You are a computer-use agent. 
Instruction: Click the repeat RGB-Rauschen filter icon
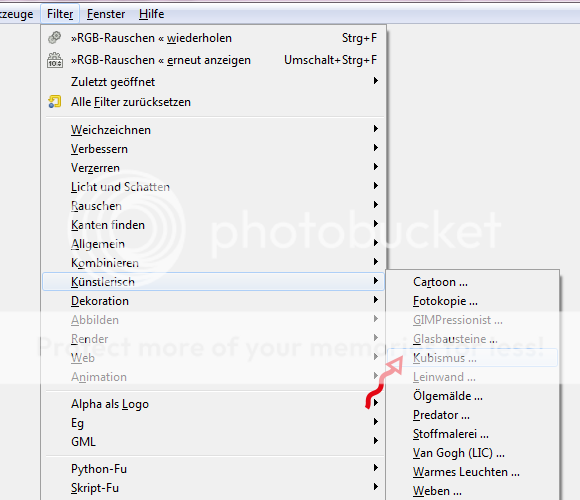tap(54, 37)
